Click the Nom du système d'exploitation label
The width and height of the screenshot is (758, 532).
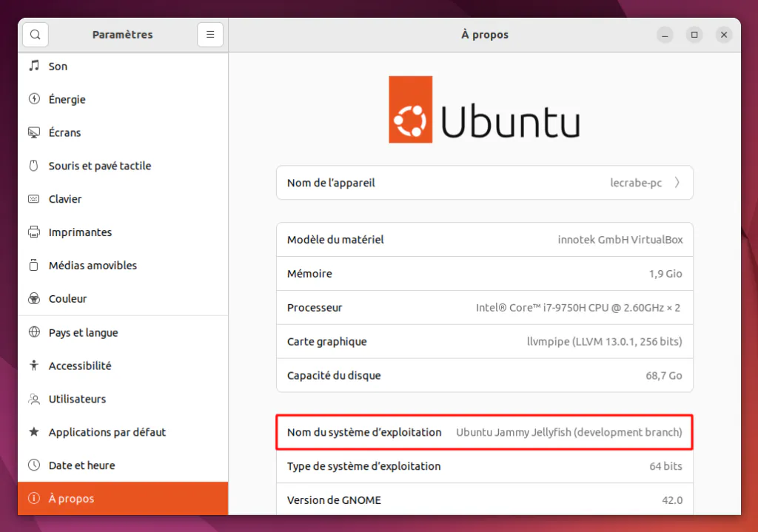pyautogui.click(x=364, y=432)
